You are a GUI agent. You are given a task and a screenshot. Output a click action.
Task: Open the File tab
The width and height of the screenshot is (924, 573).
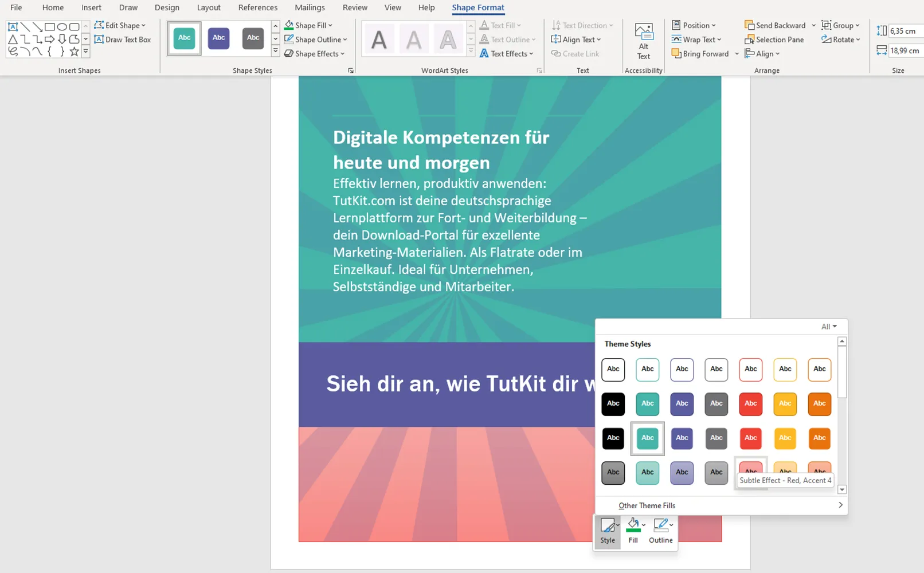[16, 7]
